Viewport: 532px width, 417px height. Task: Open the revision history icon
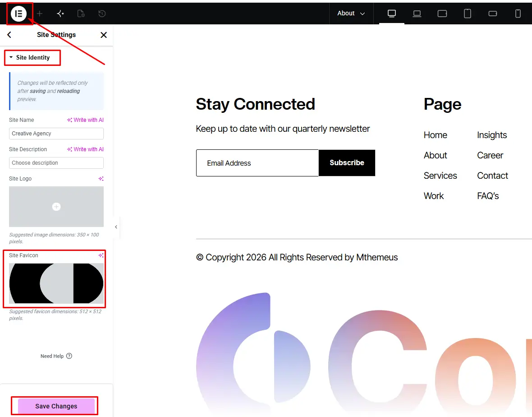click(102, 14)
